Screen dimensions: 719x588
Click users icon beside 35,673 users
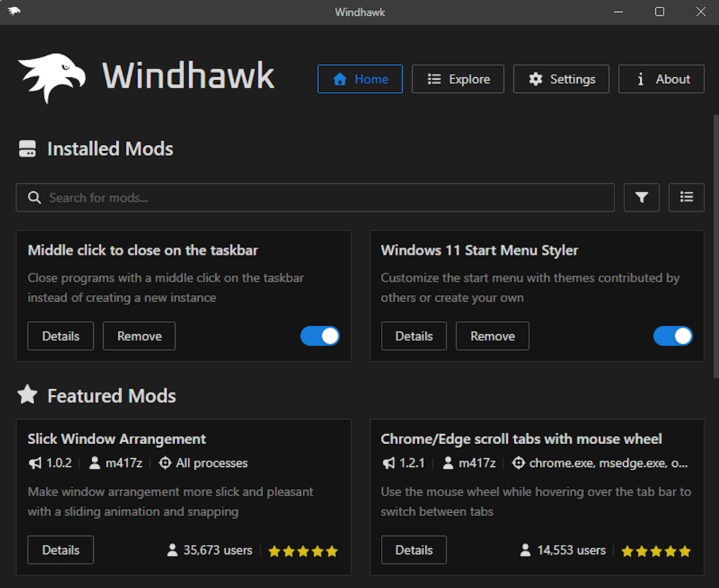[172, 550]
